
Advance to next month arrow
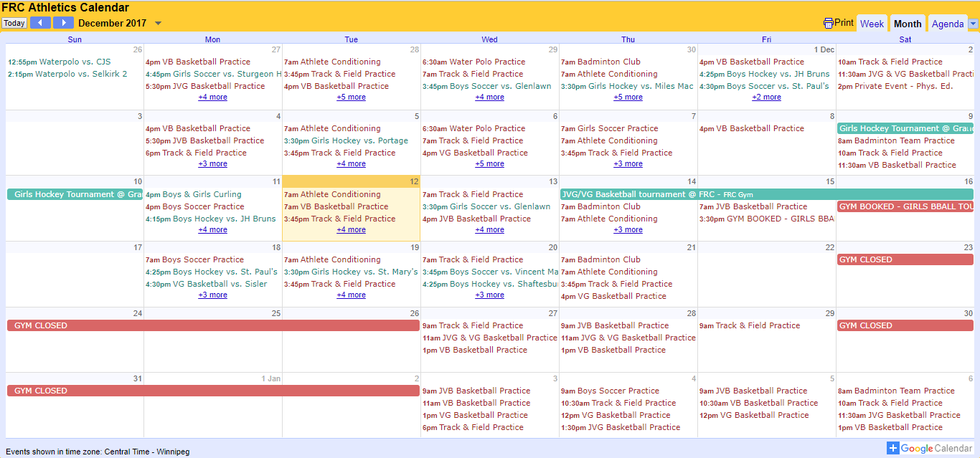(x=63, y=23)
